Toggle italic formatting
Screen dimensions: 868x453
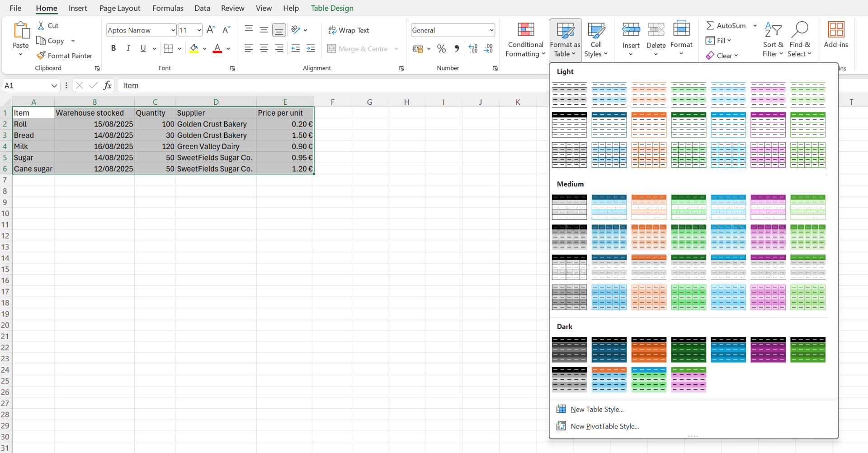tap(128, 48)
